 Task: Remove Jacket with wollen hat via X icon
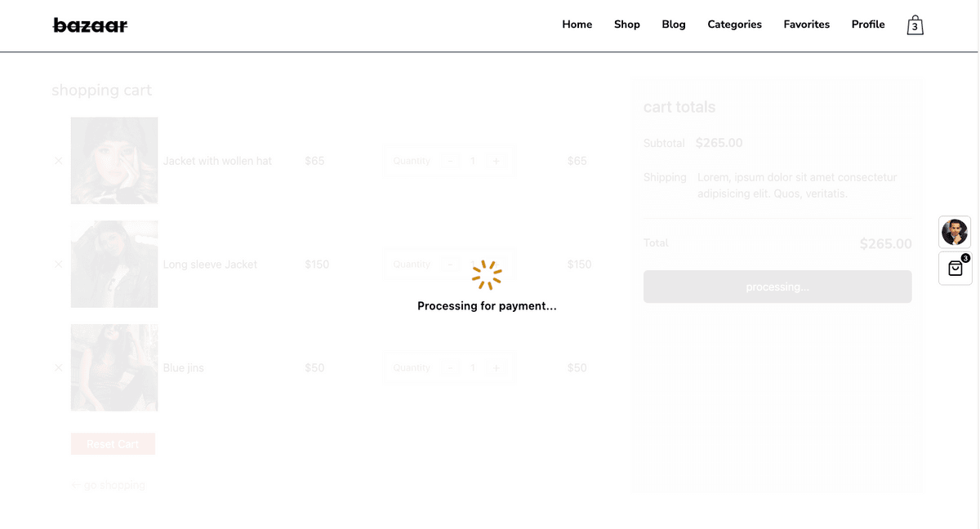point(58,161)
